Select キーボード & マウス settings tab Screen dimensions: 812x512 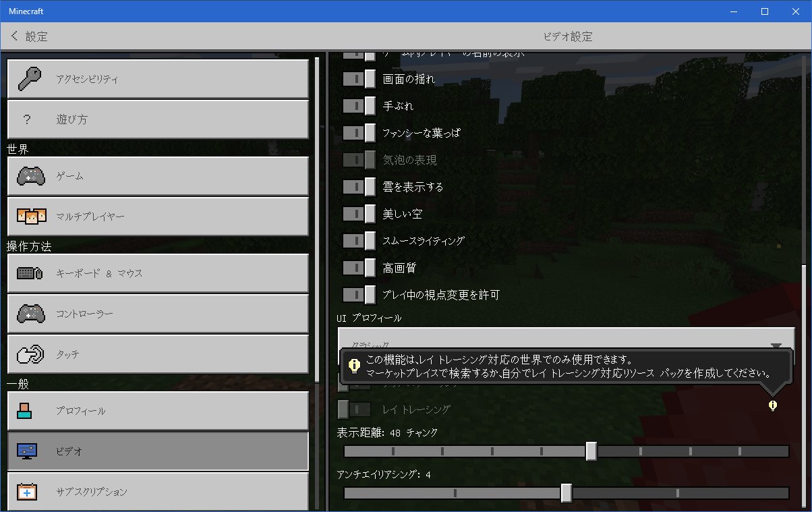[158, 273]
